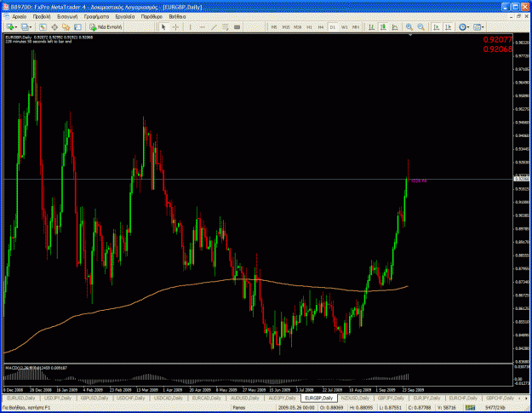Toggle Chart Shift icon
Image resolution: width=532 pixels, height=413 pixels.
coord(449,27)
